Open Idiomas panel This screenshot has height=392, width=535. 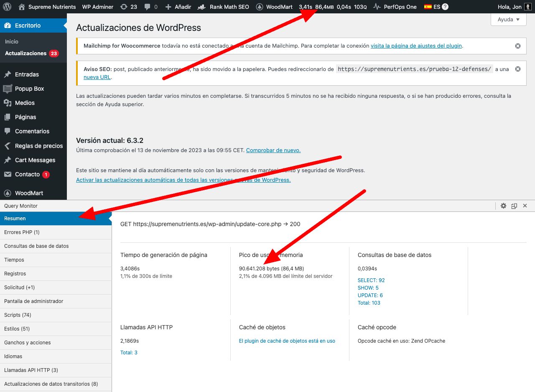pyautogui.click(x=56, y=356)
